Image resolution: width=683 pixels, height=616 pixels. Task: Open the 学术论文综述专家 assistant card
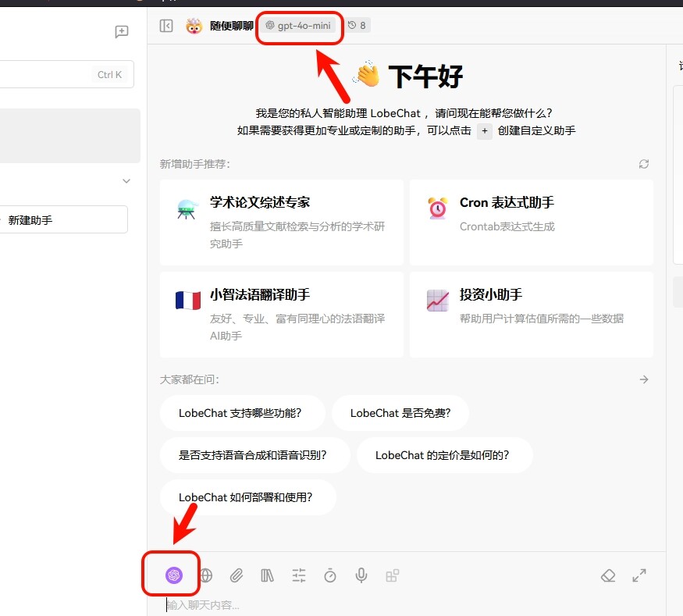(281, 223)
